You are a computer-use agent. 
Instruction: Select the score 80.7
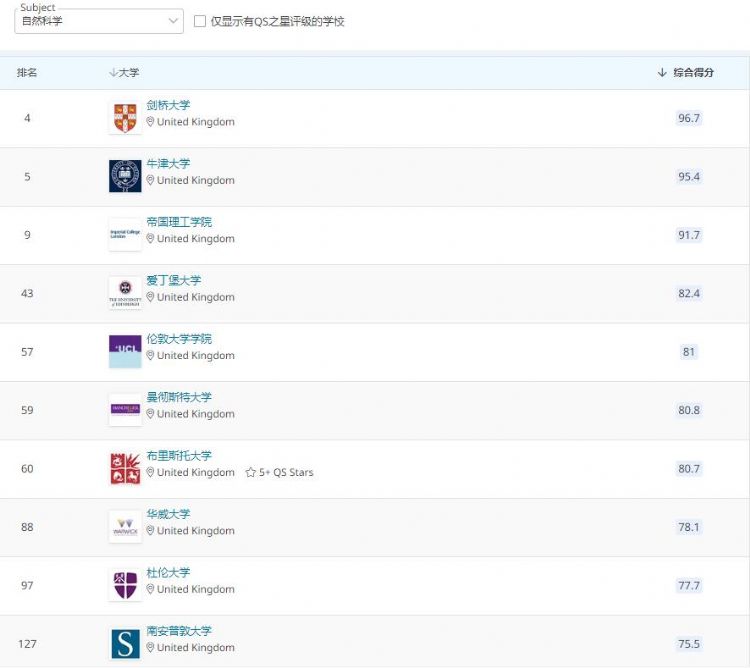pyautogui.click(x=689, y=469)
